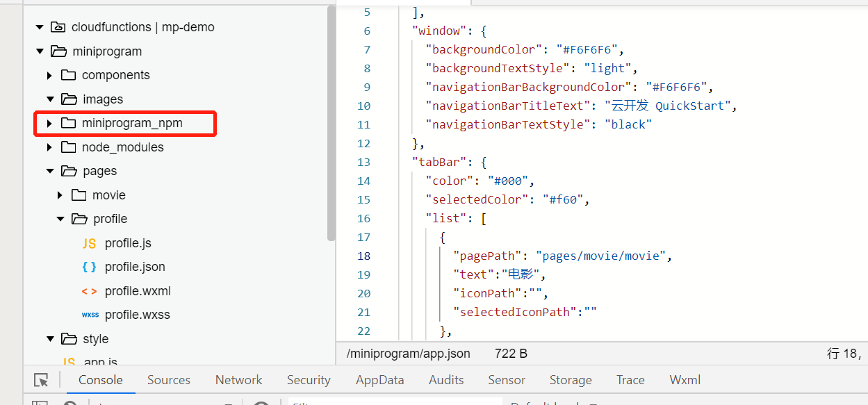
Task: Click the pagePath line in the editor
Action: tap(562, 256)
